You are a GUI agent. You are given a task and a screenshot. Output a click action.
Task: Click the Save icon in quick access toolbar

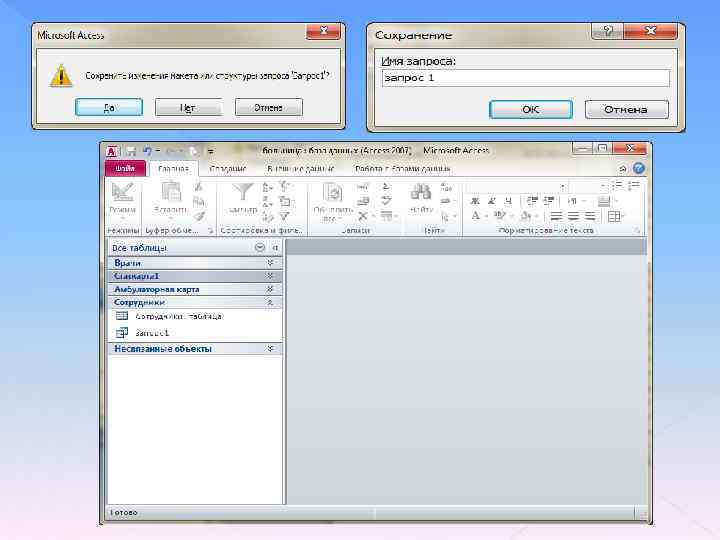click(131, 151)
